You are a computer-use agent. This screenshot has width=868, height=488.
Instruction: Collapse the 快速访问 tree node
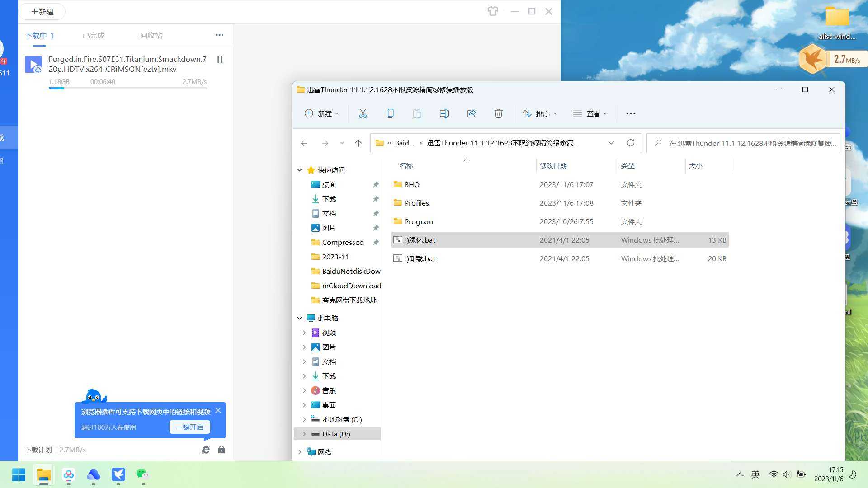(x=299, y=170)
